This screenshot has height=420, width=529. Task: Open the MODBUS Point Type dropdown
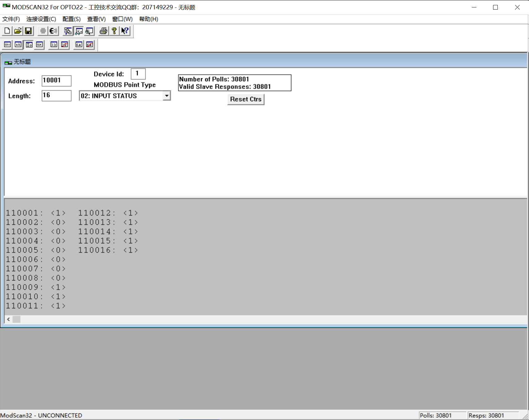[167, 96]
